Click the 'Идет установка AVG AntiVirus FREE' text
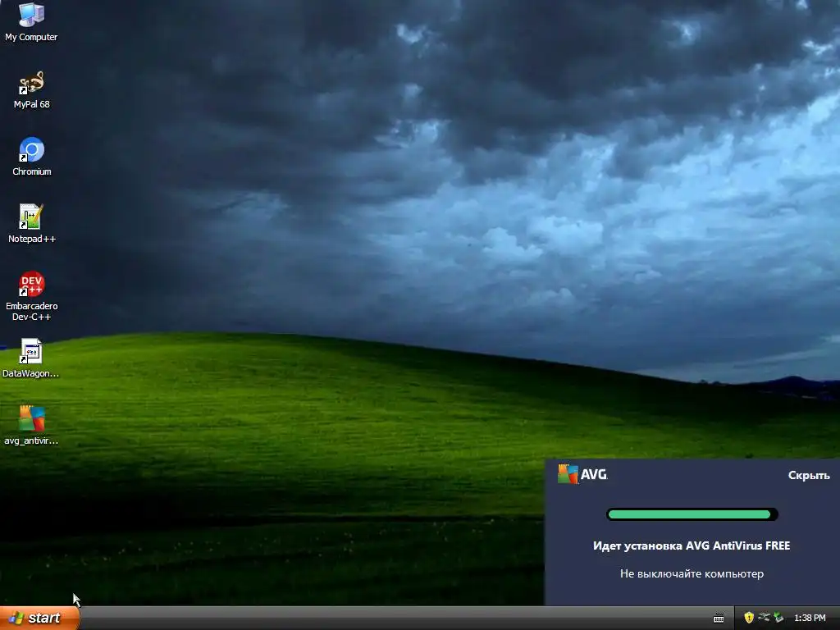Image resolution: width=840 pixels, height=630 pixels. coord(691,546)
